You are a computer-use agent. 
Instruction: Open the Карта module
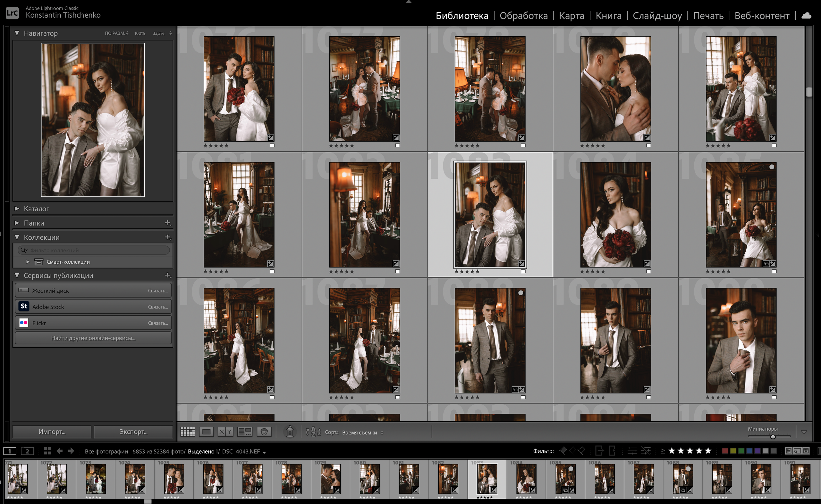tap(571, 16)
